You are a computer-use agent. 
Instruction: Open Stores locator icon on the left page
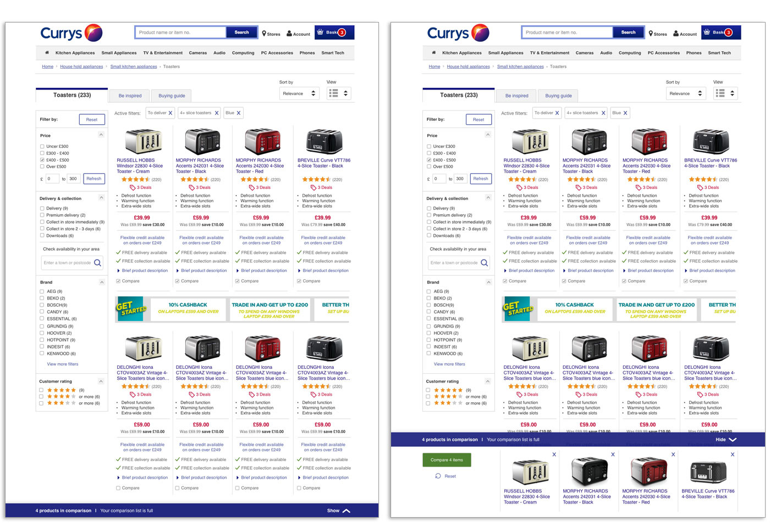[264, 34]
